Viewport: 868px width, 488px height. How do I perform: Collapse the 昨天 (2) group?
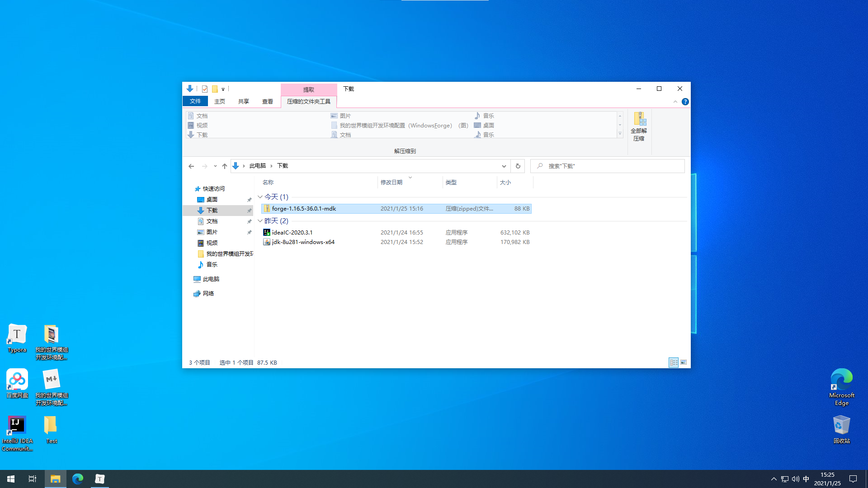pos(260,221)
